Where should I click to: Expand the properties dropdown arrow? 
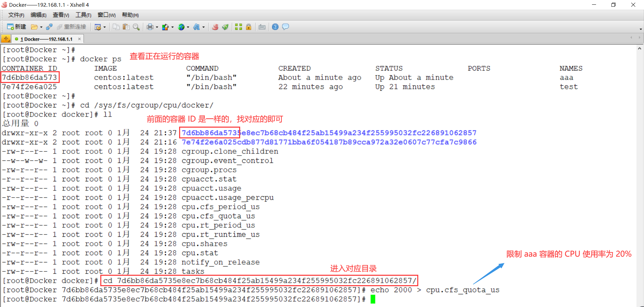click(x=105, y=27)
